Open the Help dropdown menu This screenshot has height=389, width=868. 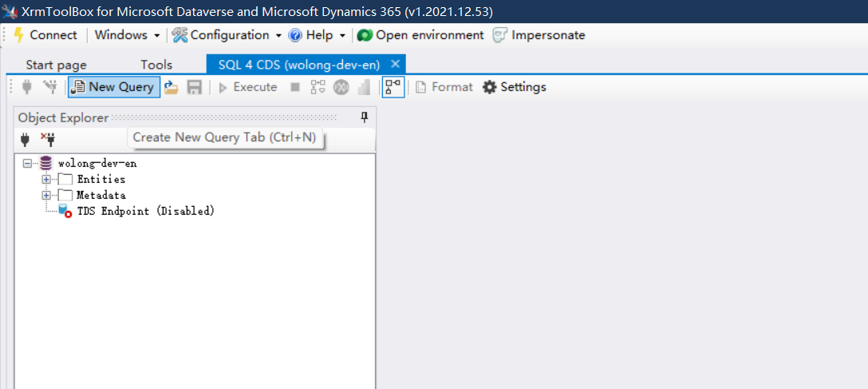click(318, 35)
